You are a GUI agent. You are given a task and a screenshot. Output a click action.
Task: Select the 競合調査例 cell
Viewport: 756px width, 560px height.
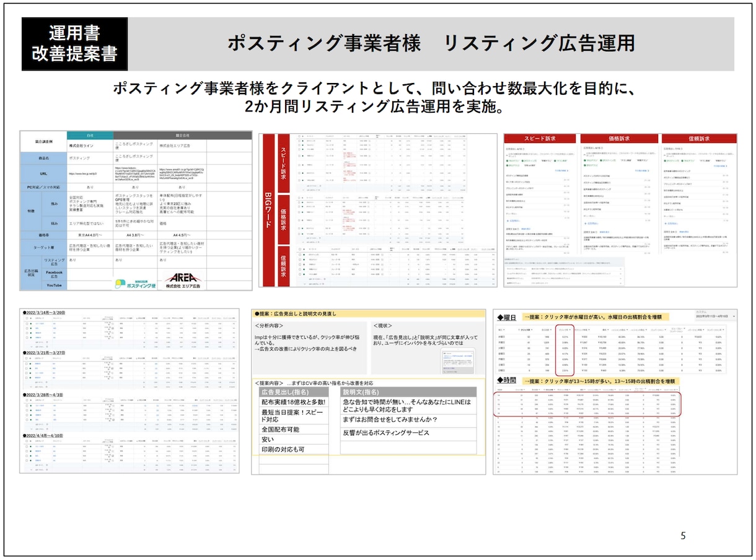click(43, 142)
